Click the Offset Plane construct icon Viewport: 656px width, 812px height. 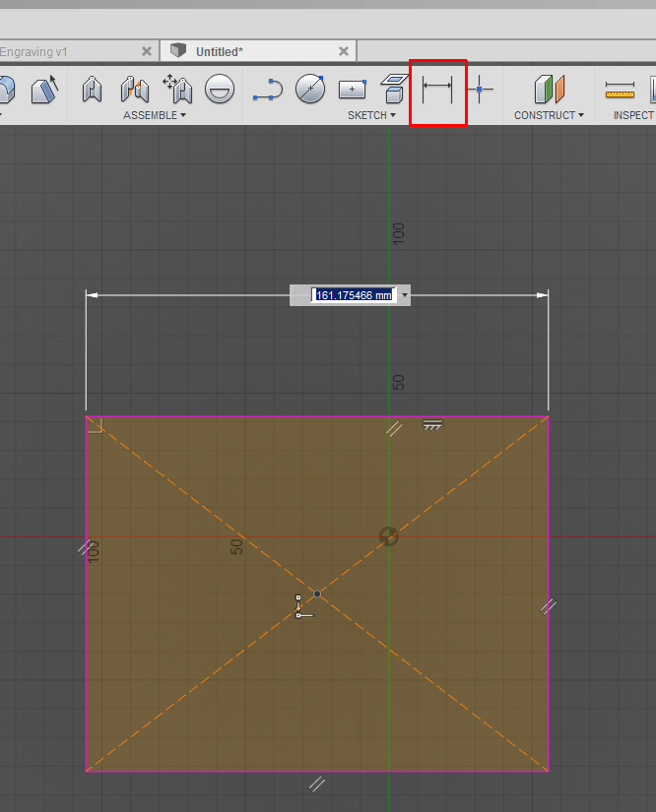click(550, 89)
